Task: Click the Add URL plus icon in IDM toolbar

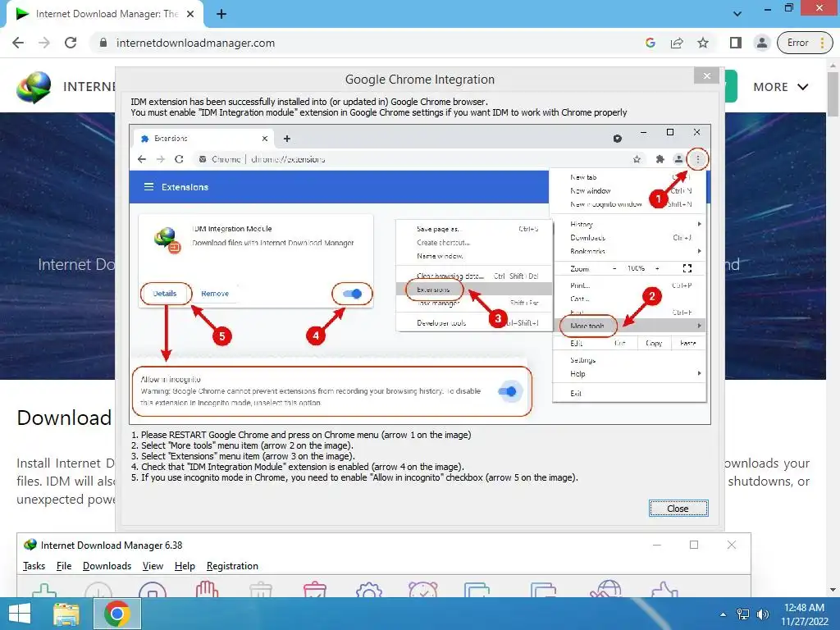Action: click(44, 591)
